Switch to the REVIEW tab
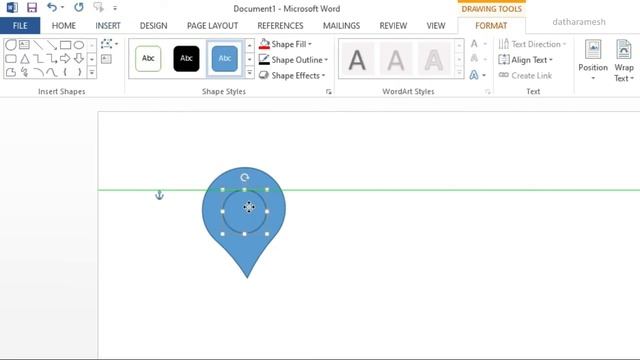The image size is (640, 360). 393,26
